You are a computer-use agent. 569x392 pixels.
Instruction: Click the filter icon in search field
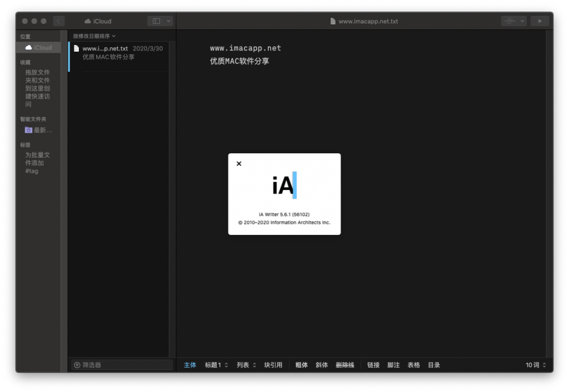(x=77, y=365)
